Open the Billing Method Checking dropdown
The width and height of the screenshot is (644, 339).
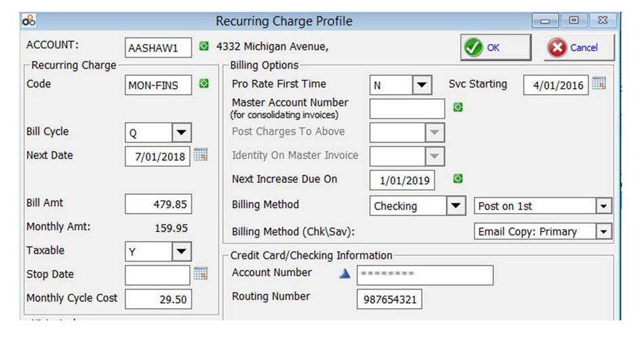point(456,205)
